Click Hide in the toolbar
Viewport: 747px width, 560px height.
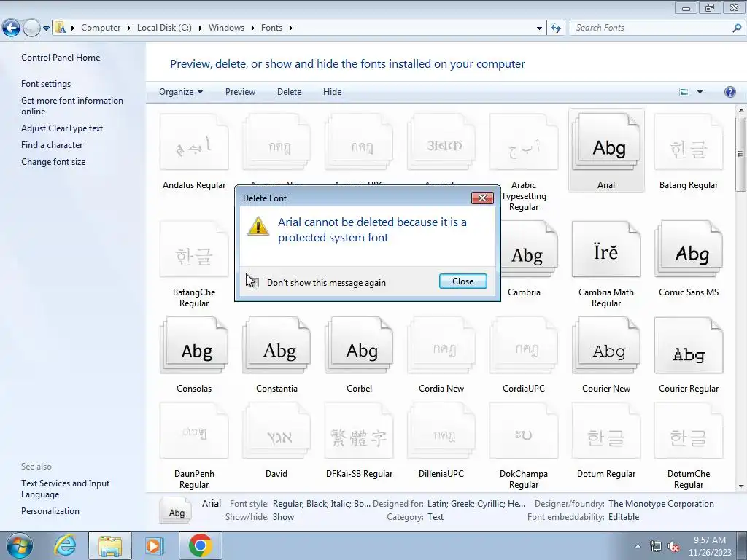point(332,92)
